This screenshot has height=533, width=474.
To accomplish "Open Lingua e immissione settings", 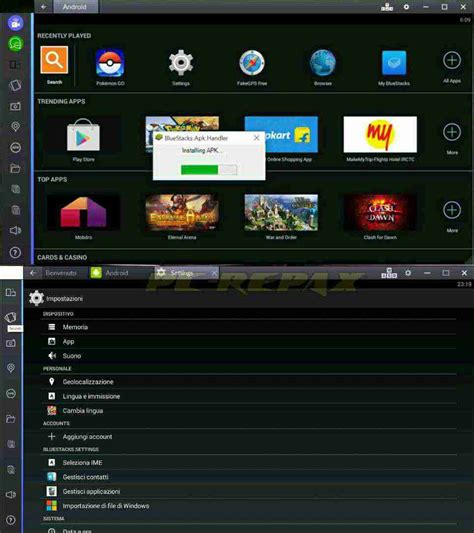I will [x=249, y=396].
